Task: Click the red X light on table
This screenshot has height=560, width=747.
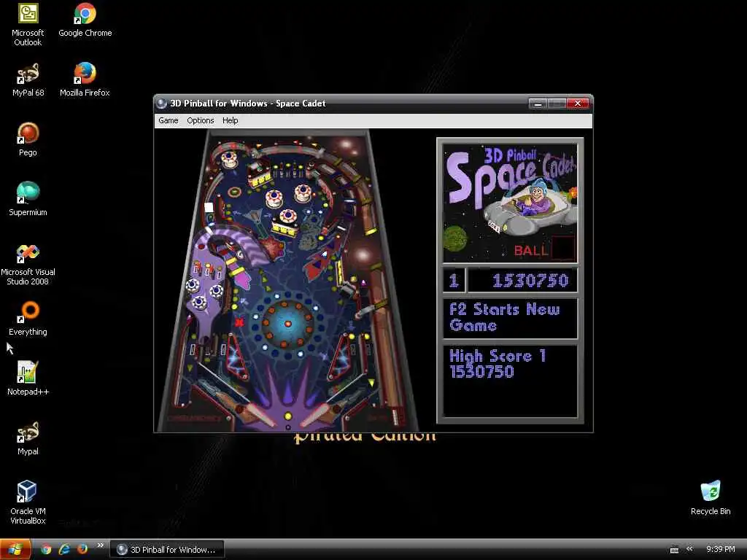Action: [239, 322]
